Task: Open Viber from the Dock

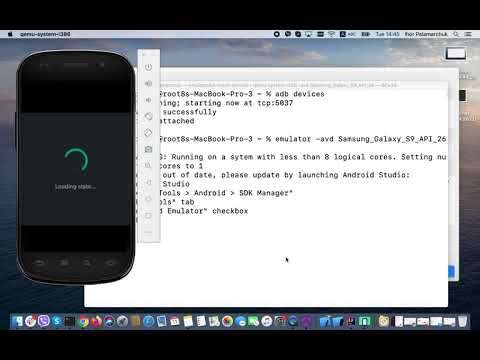Action: (x=44, y=321)
